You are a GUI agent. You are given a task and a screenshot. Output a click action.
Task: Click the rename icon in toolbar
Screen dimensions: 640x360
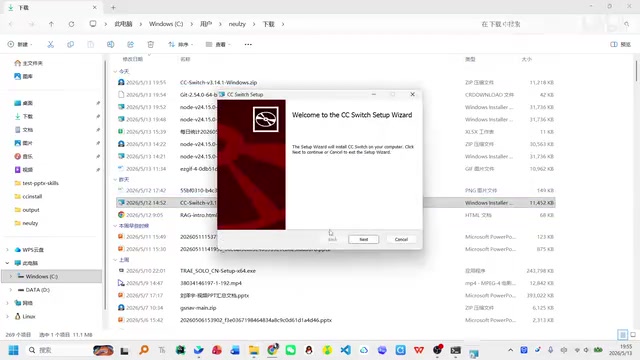pyautogui.click(x=111, y=44)
